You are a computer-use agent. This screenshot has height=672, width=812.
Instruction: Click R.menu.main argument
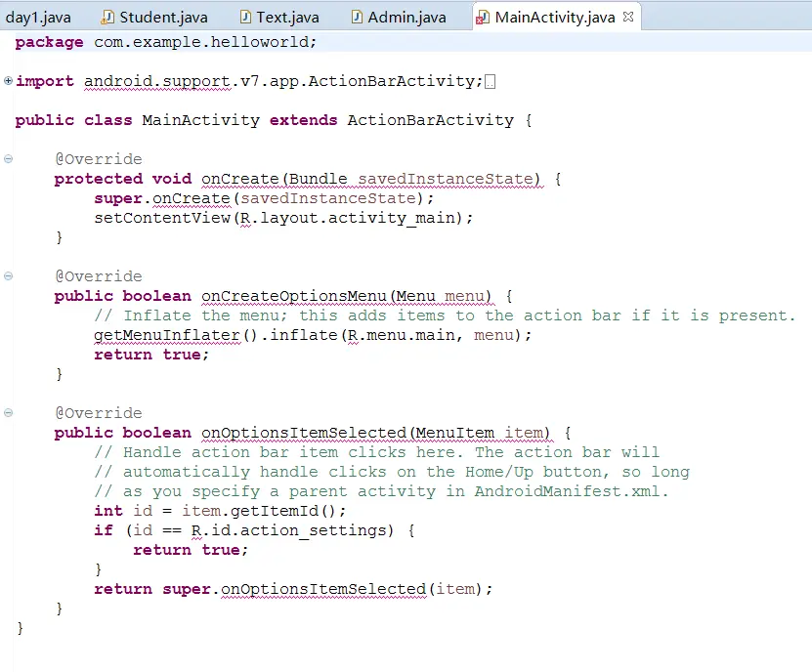point(402,335)
